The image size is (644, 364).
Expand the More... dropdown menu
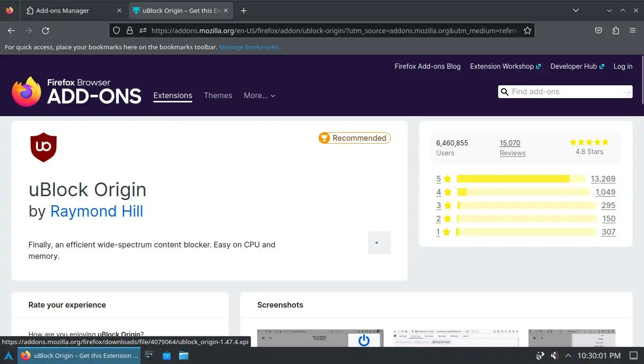(259, 95)
